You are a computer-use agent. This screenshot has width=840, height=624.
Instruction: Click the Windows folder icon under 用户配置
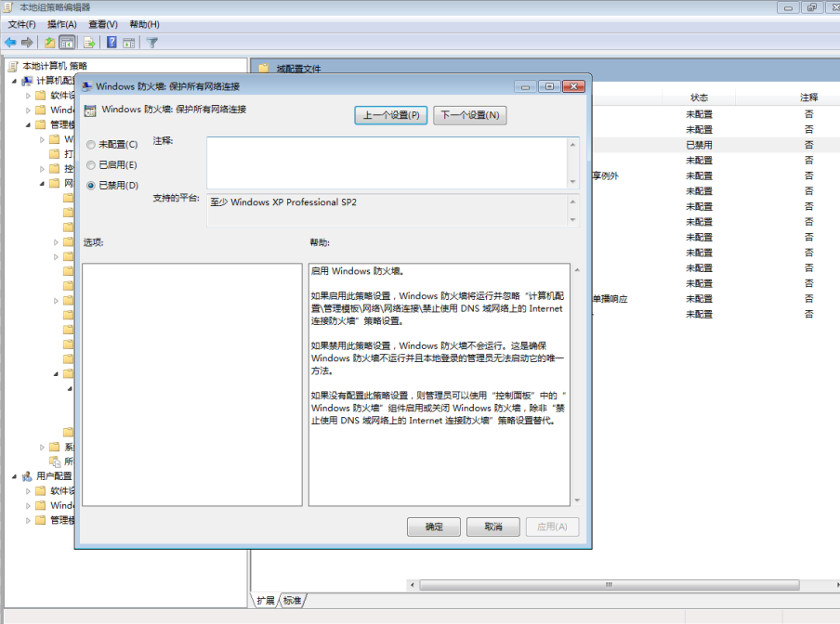[41, 505]
